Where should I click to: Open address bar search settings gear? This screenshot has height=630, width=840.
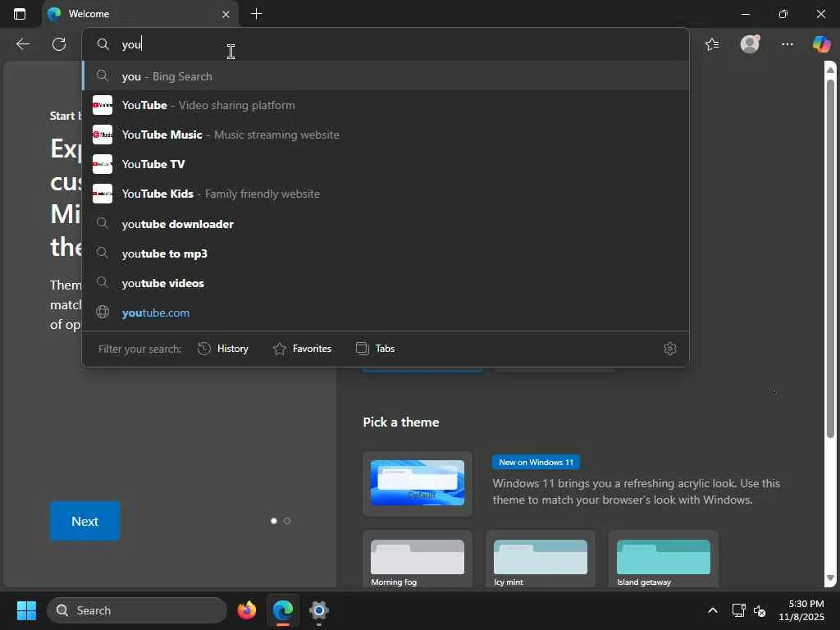point(669,349)
